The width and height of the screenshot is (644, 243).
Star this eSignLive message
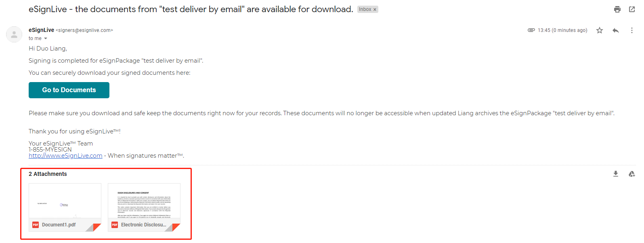point(600,30)
